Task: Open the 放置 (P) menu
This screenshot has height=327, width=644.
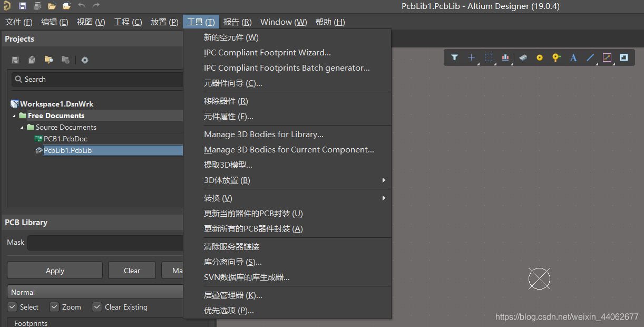Action: pyautogui.click(x=164, y=22)
